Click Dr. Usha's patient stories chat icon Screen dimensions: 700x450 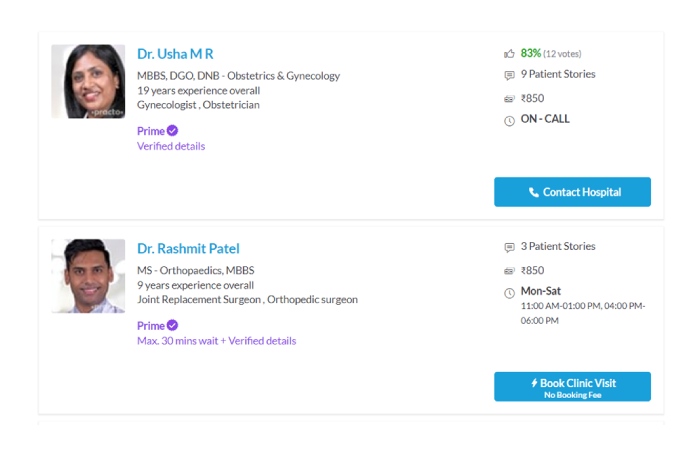tap(509, 75)
